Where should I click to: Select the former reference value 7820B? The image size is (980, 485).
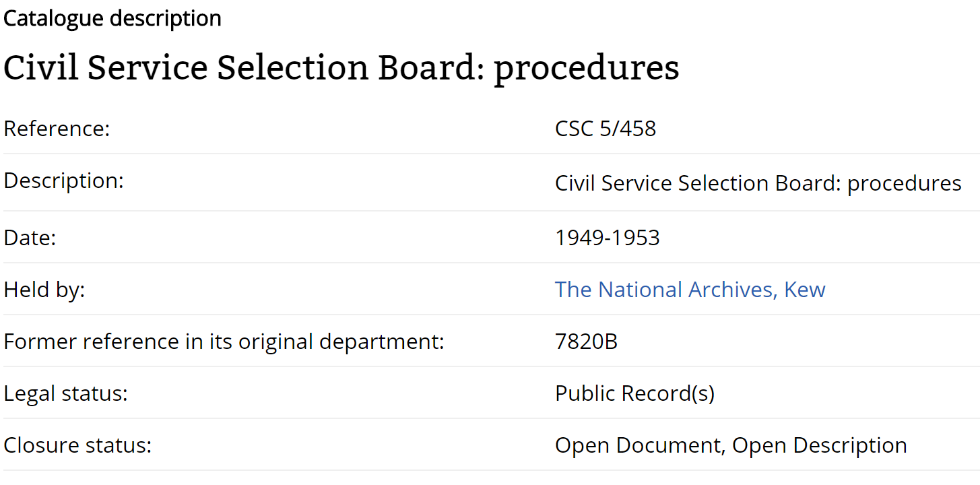pyautogui.click(x=586, y=342)
